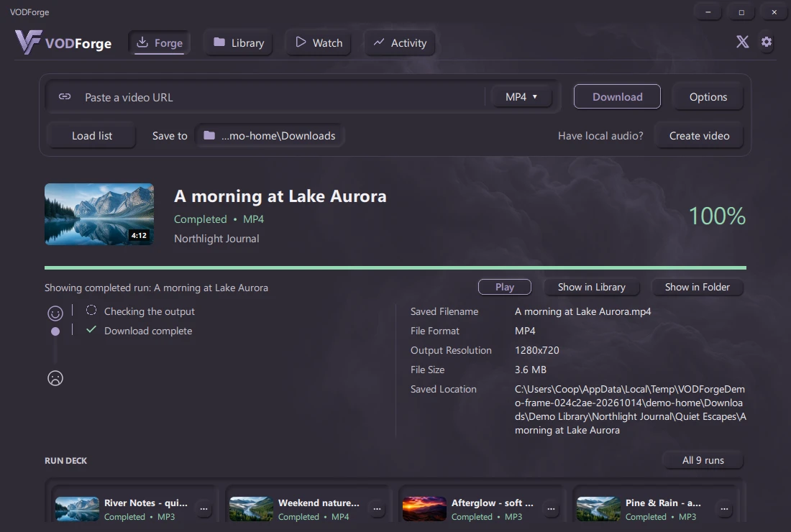Maximize the VODForge window

coord(741,12)
